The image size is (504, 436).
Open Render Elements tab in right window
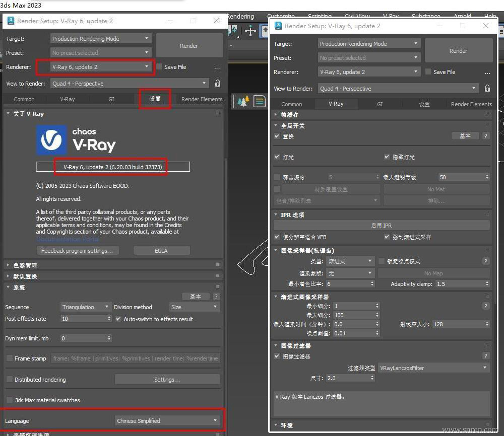tap(471, 104)
